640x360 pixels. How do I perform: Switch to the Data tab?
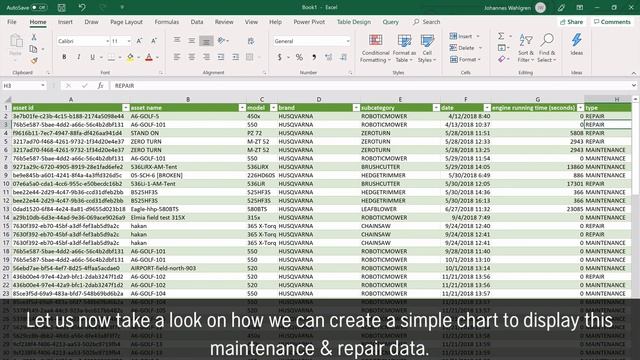197,22
